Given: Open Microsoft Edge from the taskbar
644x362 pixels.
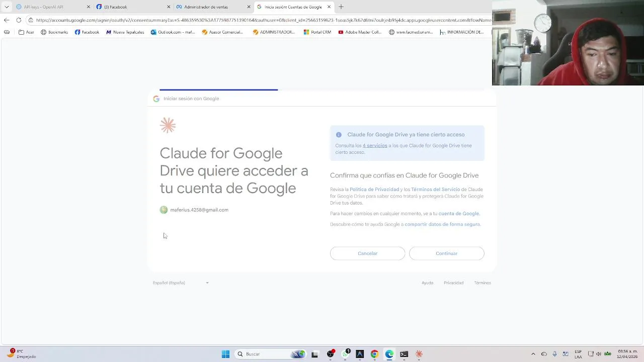Looking at the screenshot, I should (389, 354).
